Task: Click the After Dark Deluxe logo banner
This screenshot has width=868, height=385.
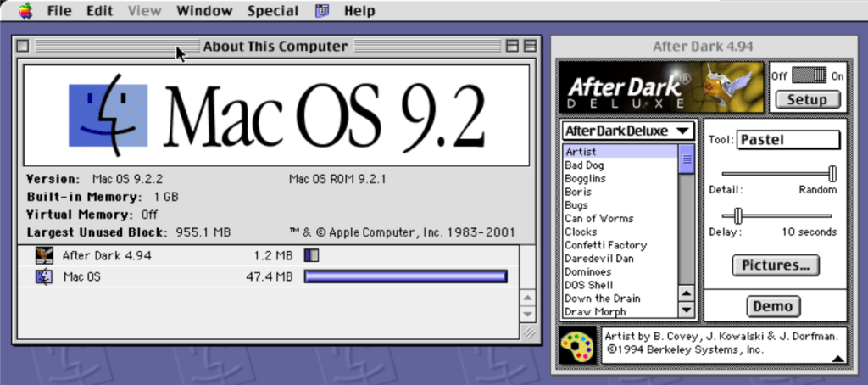Action: point(661,86)
